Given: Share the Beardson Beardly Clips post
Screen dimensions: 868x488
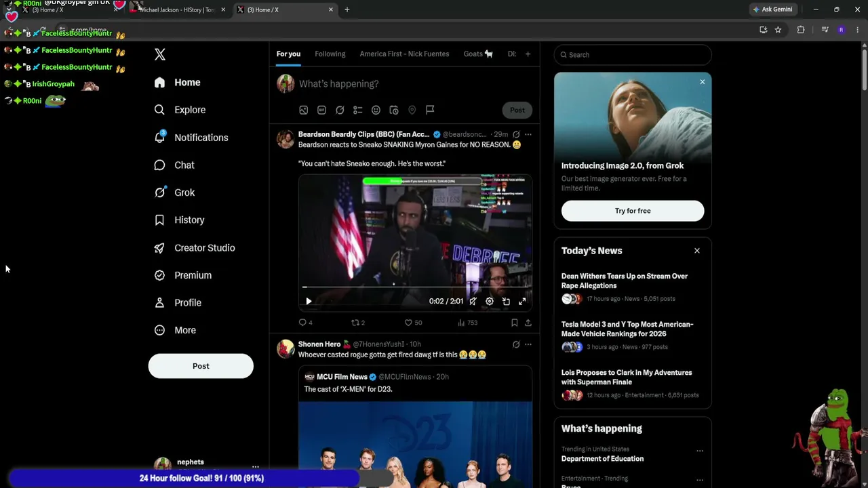Looking at the screenshot, I should (528, 323).
